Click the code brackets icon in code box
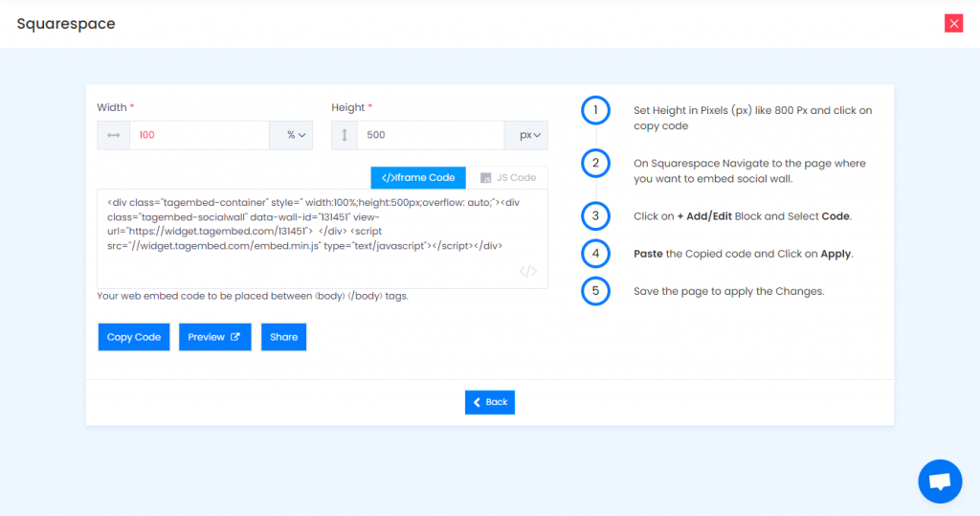 (527, 271)
